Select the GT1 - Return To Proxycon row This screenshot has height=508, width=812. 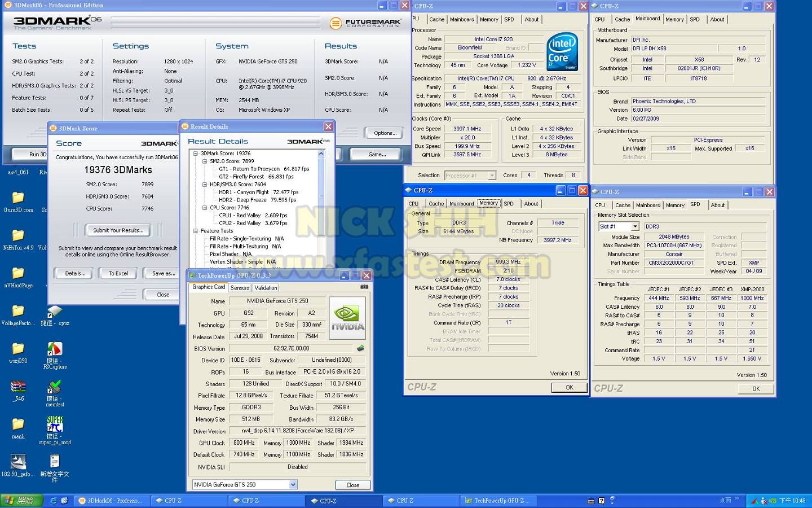264,169
